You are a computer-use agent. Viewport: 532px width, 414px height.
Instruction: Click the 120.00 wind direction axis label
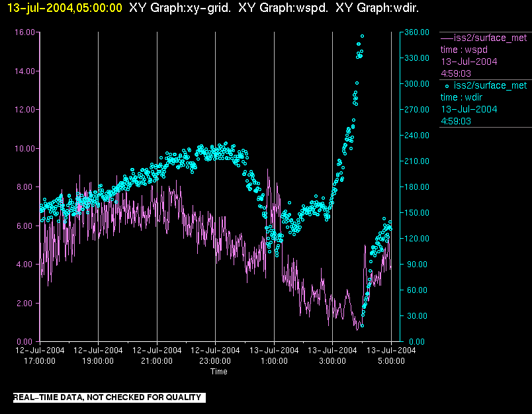tap(417, 238)
